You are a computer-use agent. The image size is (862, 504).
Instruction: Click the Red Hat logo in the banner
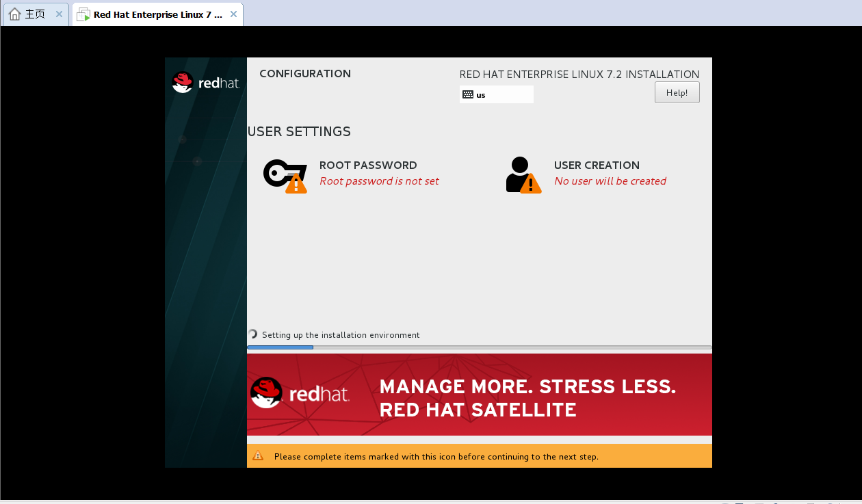tap(300, 393)
